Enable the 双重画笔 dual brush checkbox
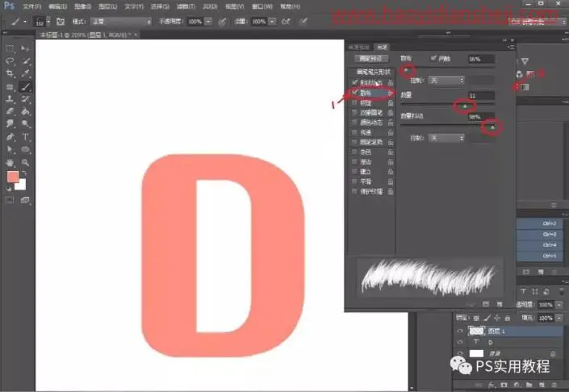Viewport: 569px width, 392px height. 354,112
